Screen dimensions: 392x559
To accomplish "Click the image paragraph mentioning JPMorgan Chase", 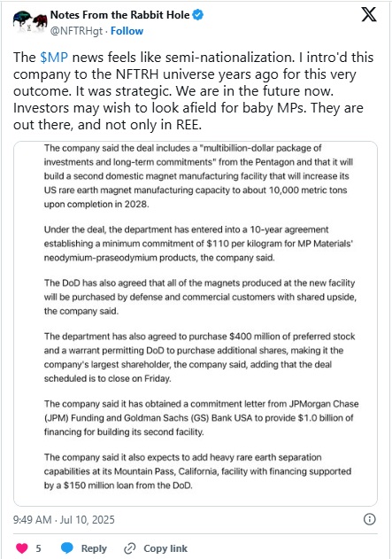I will click(x=201, y=418).
